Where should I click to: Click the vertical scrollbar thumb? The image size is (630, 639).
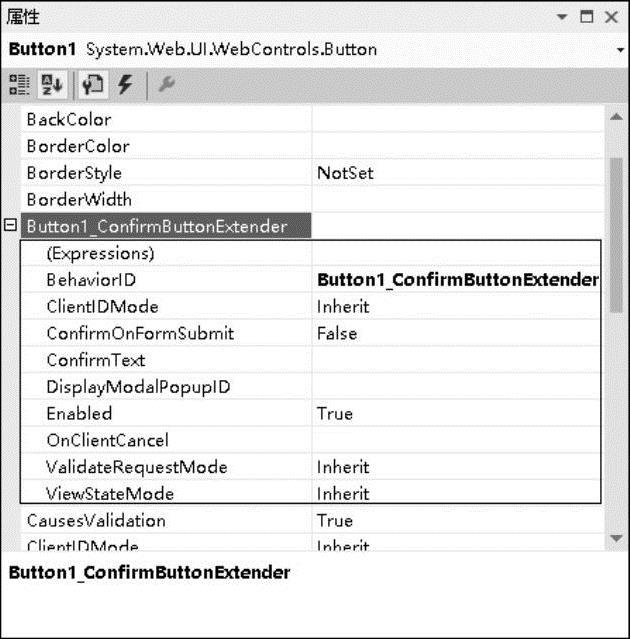616,235
